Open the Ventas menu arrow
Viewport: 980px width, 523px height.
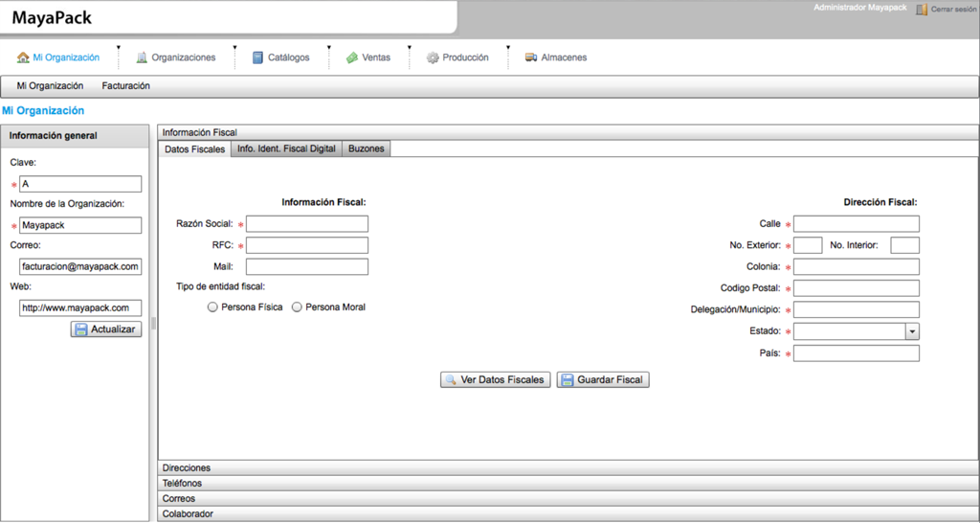(410, 48)
